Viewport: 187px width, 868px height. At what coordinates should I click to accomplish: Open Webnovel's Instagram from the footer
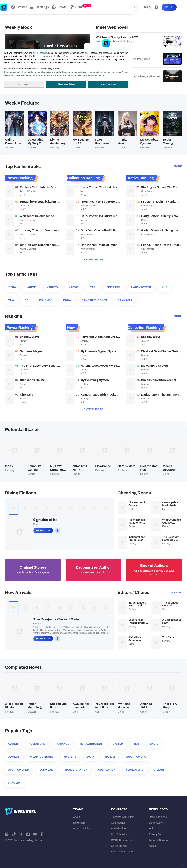[7, 834]
